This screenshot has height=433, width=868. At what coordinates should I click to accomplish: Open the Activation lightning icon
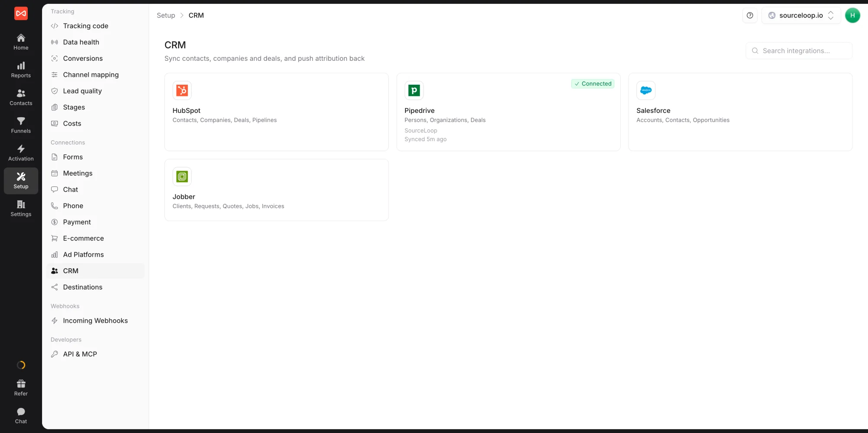tap(21, 149)
